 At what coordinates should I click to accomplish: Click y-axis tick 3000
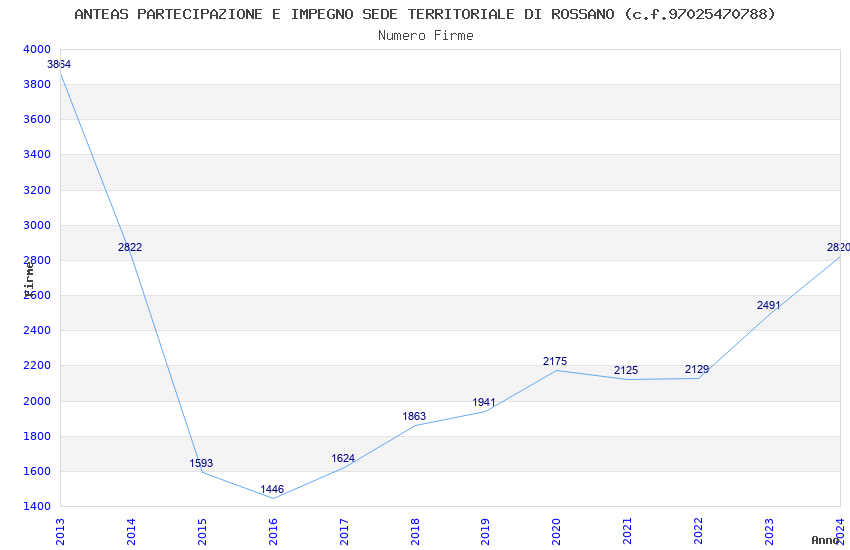pyautogui.click(x=37, y=225)
